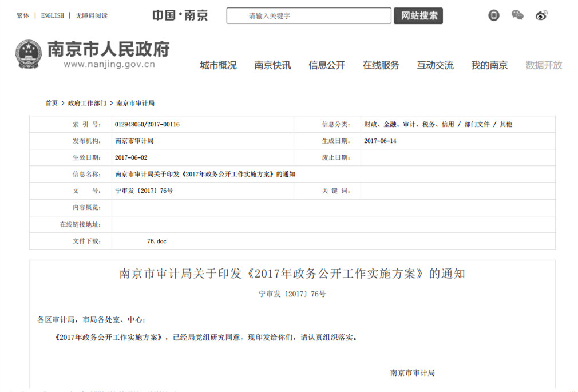Switch site language to ENGLISH
Viewport: 578px width, 392px height.
pos(53,15)
